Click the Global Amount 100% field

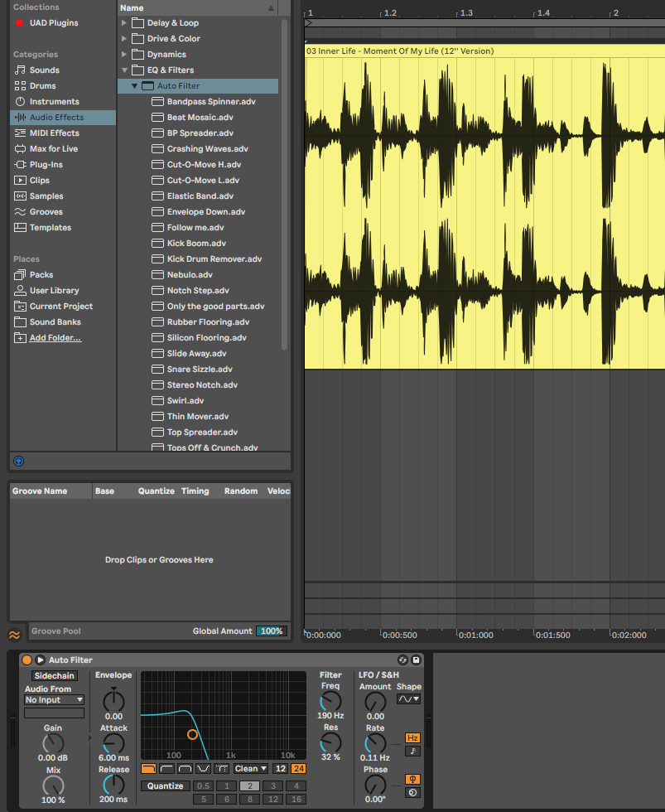[271, 631]
